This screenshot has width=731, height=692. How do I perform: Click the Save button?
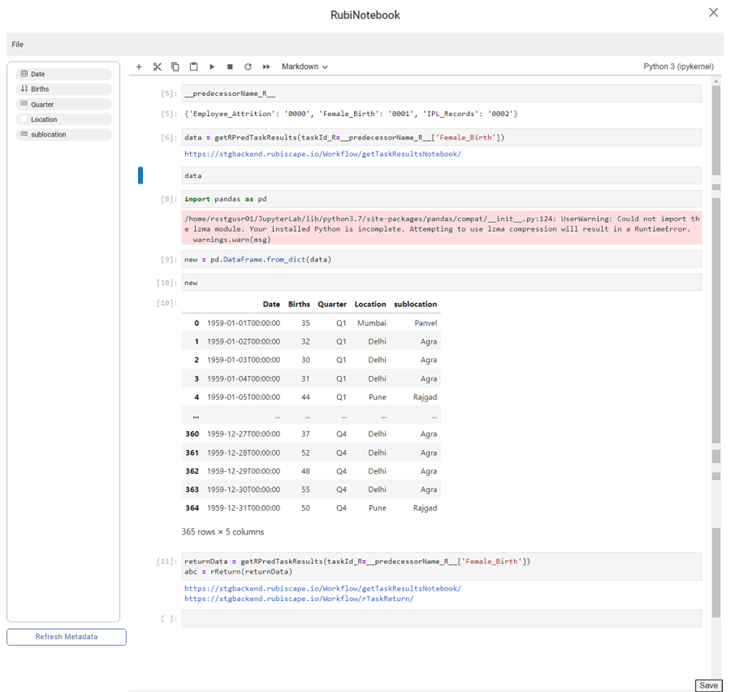point(709,685)
